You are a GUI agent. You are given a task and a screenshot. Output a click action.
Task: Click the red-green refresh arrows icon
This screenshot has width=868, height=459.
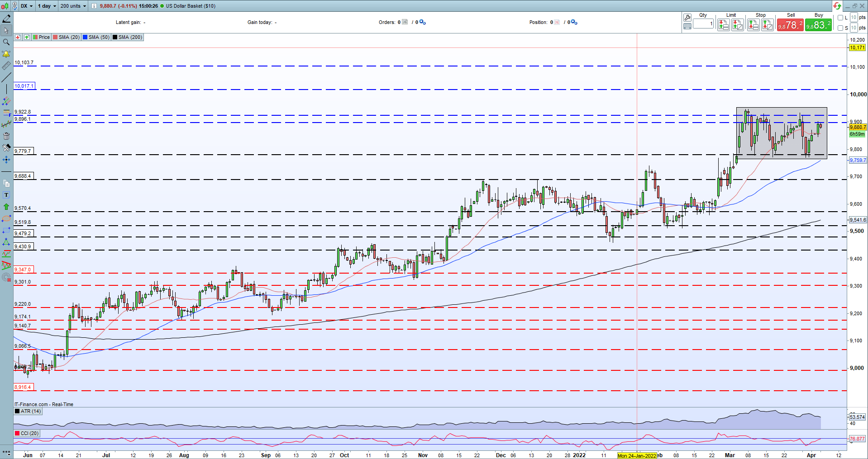click(837, 6)
